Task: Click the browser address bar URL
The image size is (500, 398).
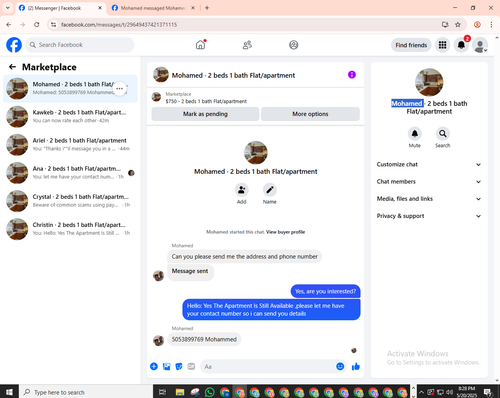Action: tap(119, 25)
